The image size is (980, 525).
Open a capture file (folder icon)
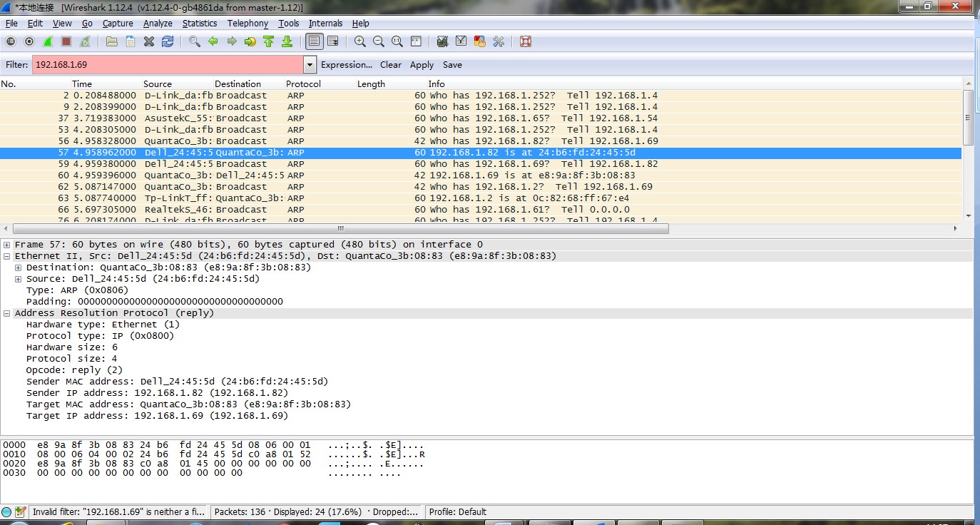click(112, 41)
